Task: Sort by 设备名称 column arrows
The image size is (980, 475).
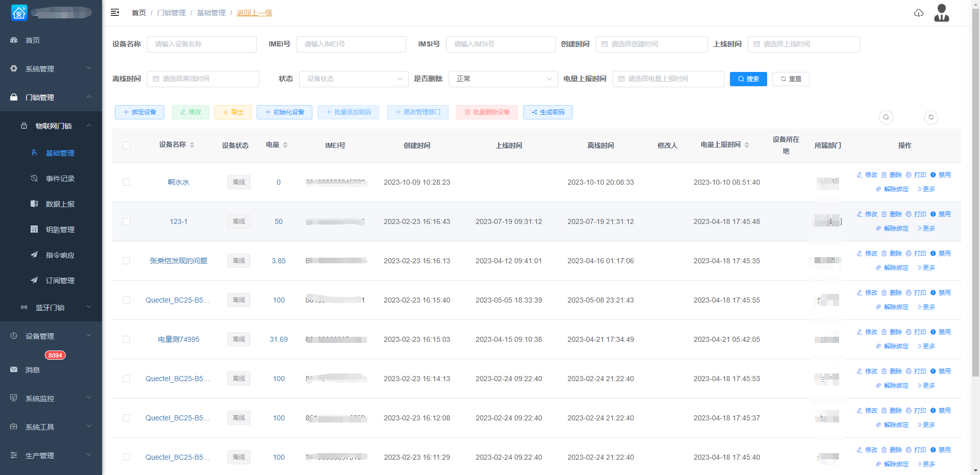Action: 192,145
